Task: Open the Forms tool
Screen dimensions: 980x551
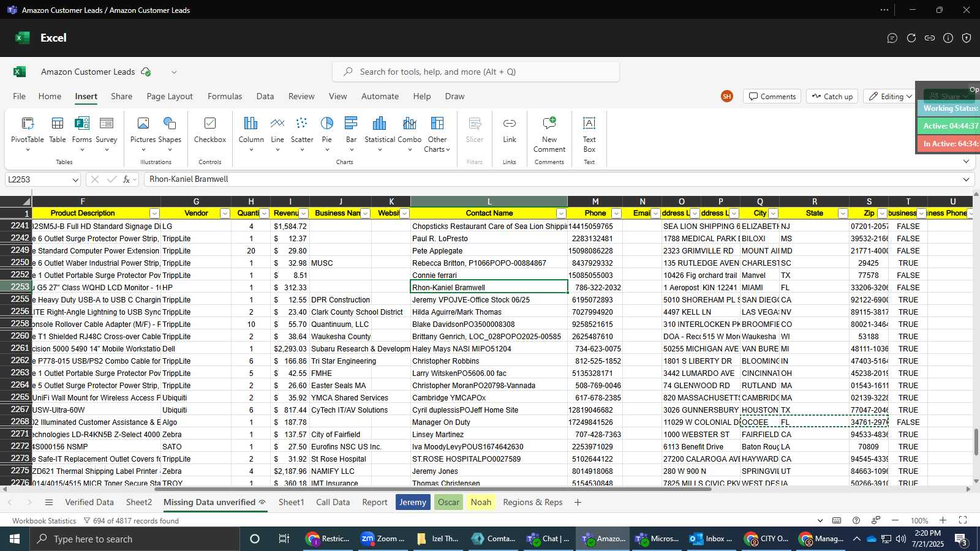Action: click(x=81, y=133)
